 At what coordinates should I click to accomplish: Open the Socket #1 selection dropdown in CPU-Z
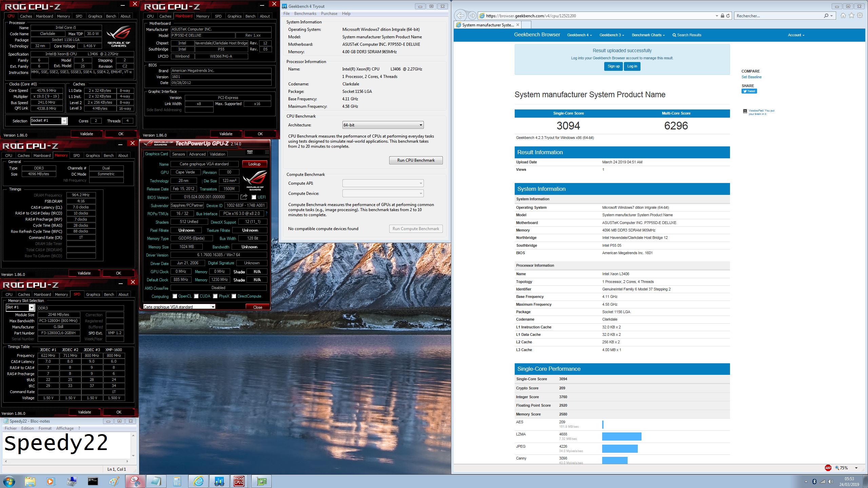tap(64, 121)
